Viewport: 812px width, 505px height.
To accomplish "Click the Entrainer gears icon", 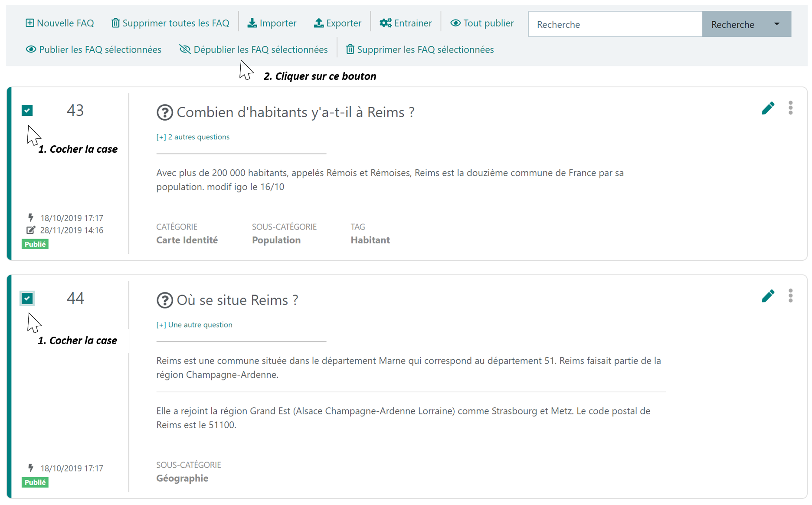I will point(386,23).
